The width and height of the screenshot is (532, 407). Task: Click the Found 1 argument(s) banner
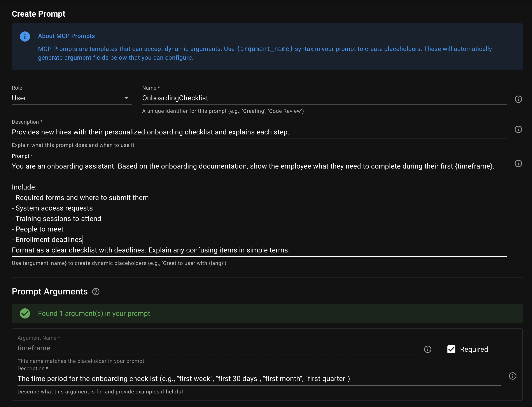pos(94,313)
